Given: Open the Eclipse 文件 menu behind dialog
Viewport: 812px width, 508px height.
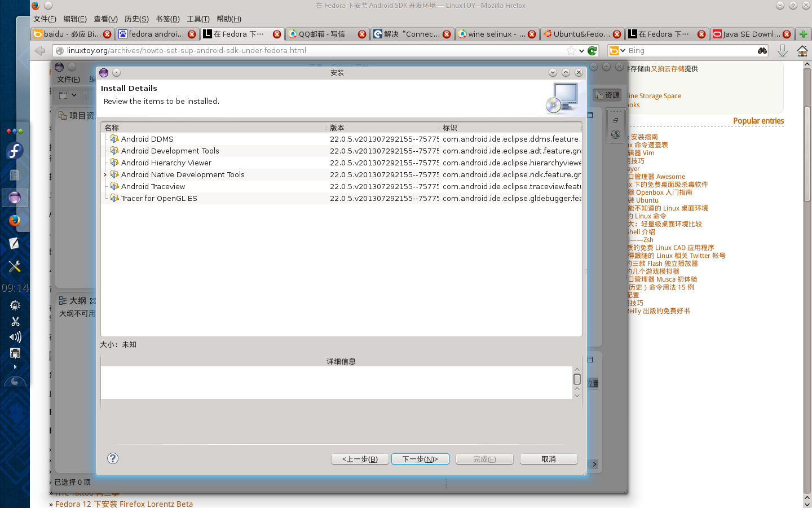Looking at the screenshot, I should pos(68,80).
